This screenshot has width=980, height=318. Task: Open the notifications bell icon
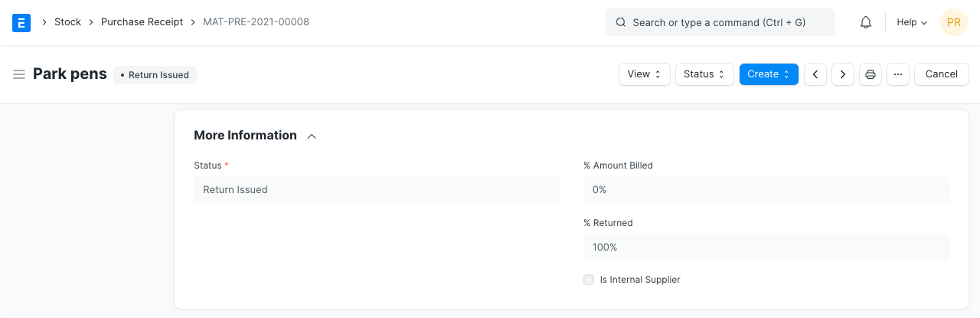(866, 22)
